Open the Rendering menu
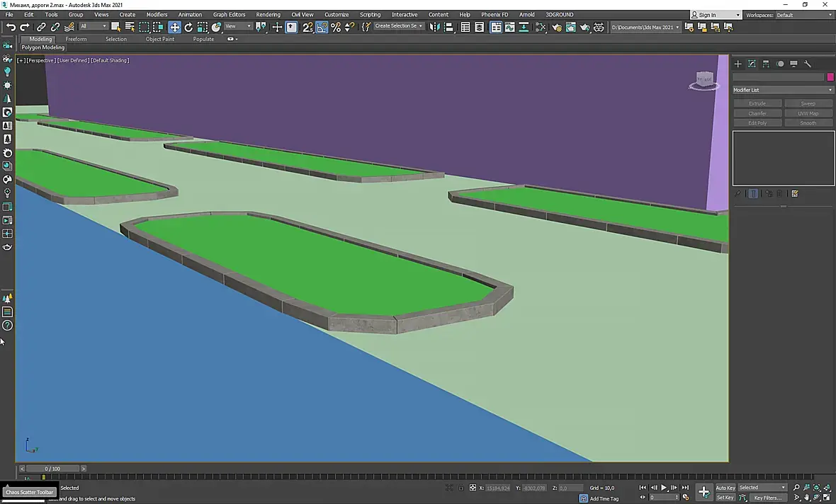The width and height of the screenshot is (836, 504). pyautogui.click(x=268, y=14)
